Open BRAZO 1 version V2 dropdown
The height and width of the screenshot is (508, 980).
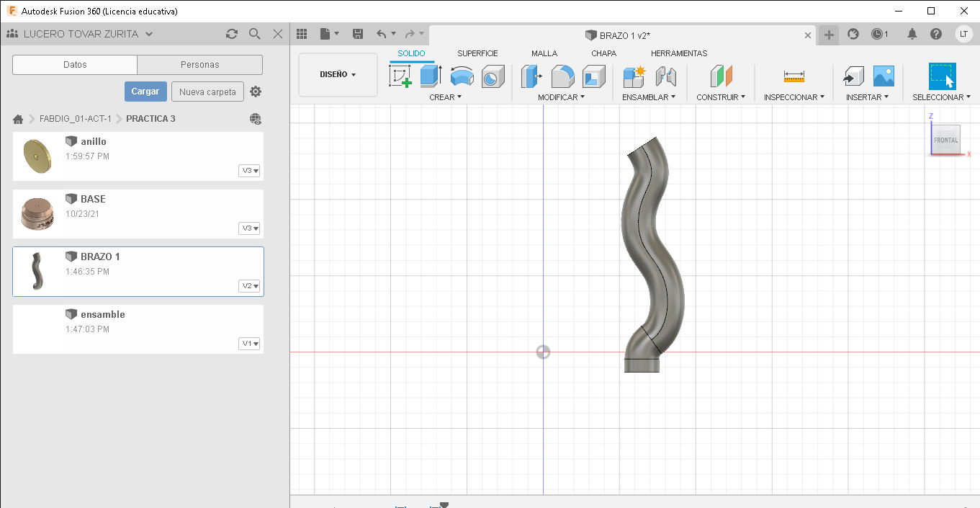249,286
